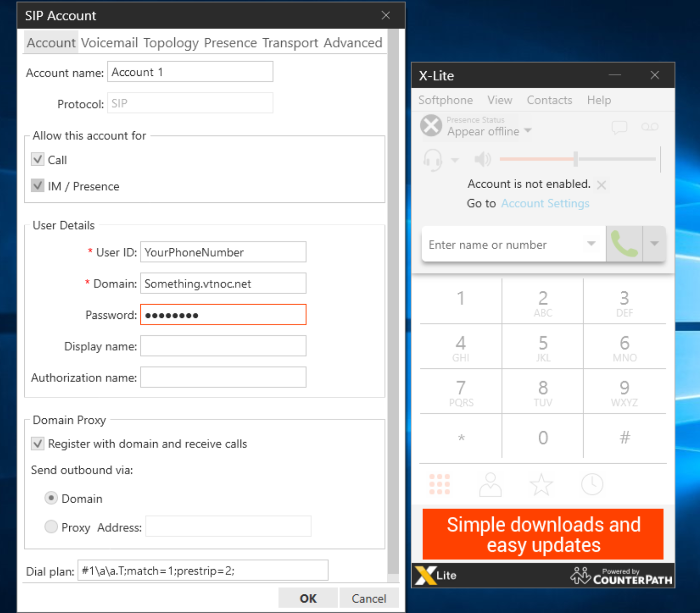The height and width of the screenshot is (613, 700).
Task: Switch to the Account tab
Action: click(x=51, y=43)
